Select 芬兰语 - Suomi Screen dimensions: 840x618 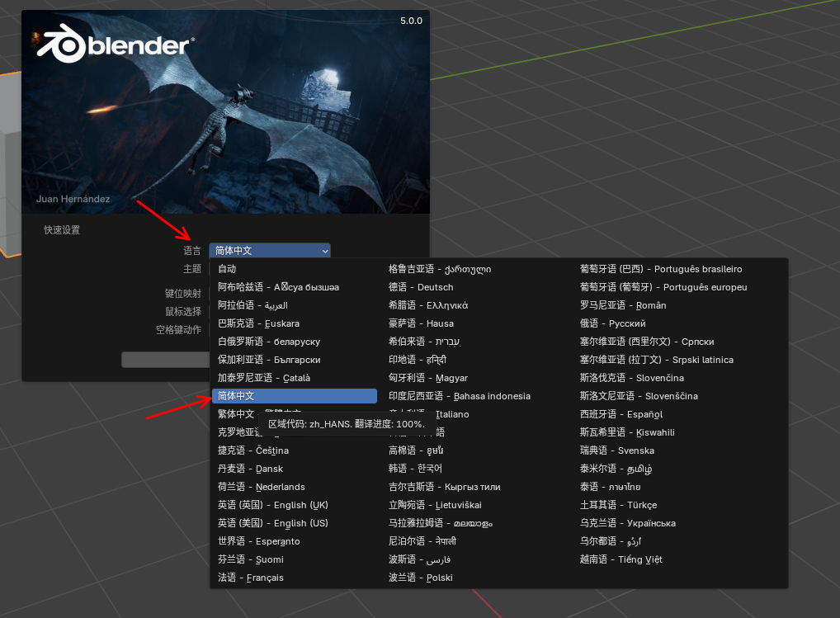click(295, 559)
